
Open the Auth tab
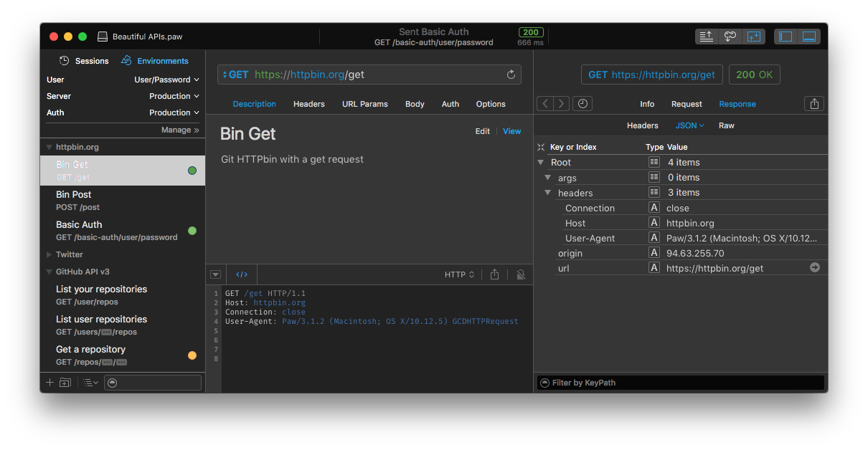point(450,104)
